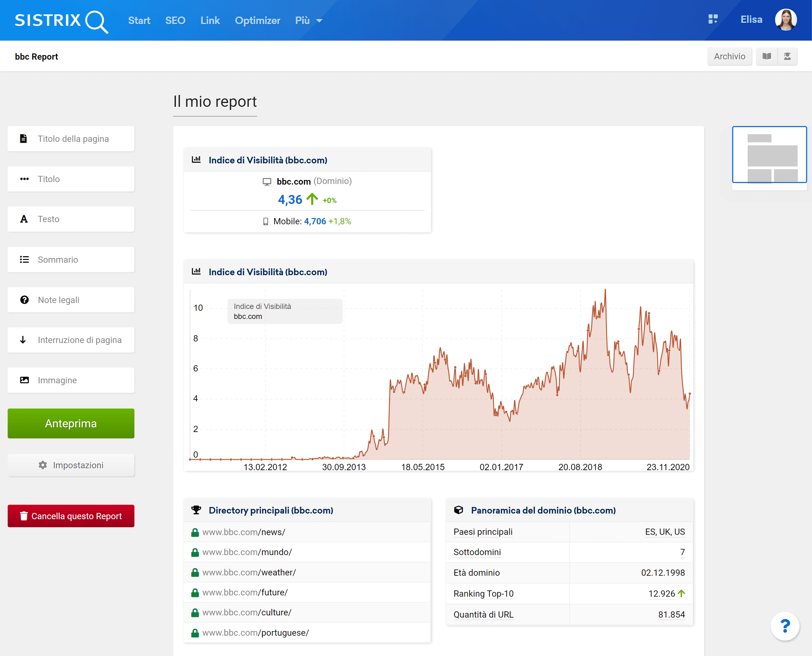
Task: Click the list Sommario icon
Action: [x=24, y=260]
